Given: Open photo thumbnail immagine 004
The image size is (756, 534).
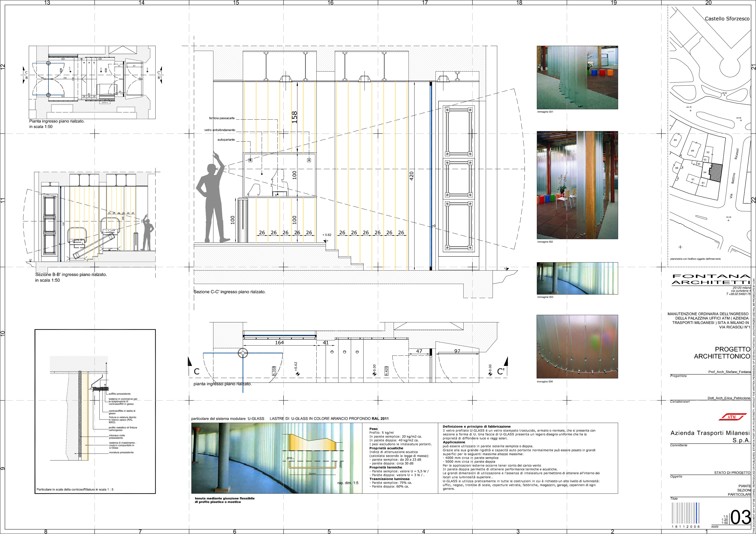Looking at the screenshot, I should 577,346.
